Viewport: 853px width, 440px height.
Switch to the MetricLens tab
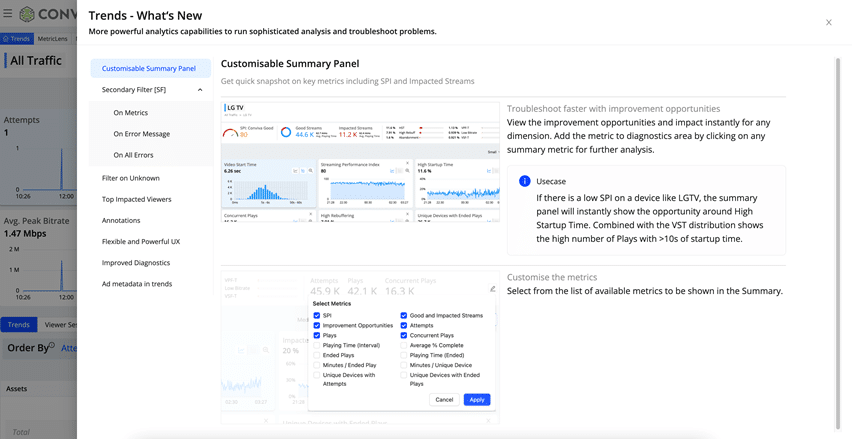click(52, 39)
